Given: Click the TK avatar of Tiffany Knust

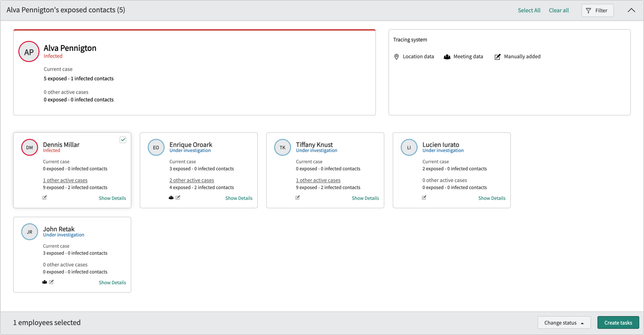Looking at the screenshot, I should [x=283, y=147].
